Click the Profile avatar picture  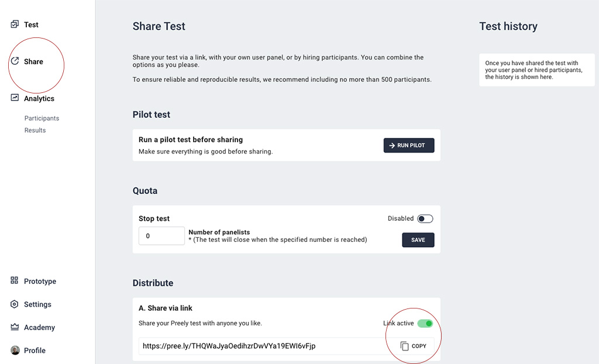click(15, 351)
